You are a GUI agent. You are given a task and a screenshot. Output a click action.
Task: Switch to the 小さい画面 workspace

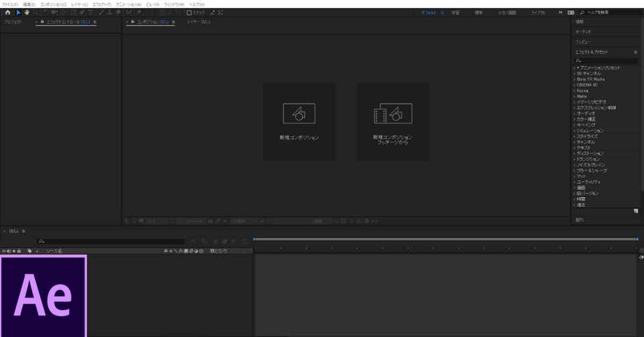point(507,13)
